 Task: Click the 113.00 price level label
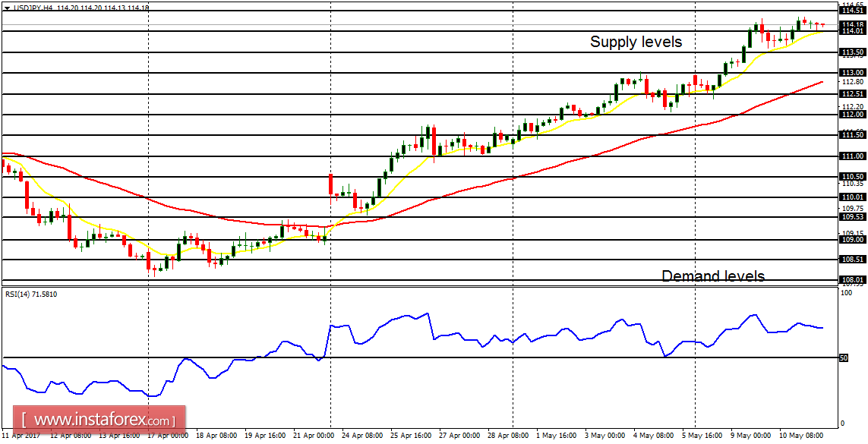tap(853, 72)
